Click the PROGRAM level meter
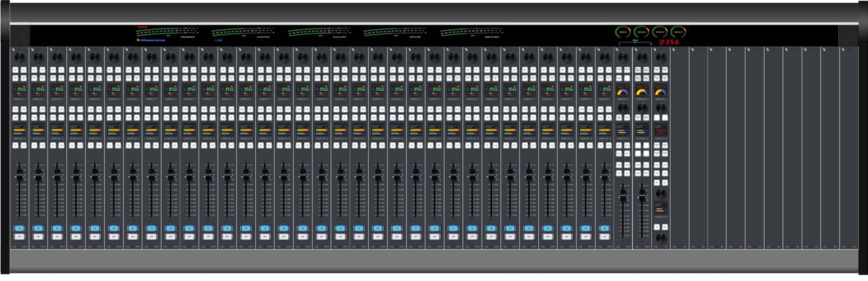Image resolution: width=868 pixels, height=281 pixels. pos(164,31)
